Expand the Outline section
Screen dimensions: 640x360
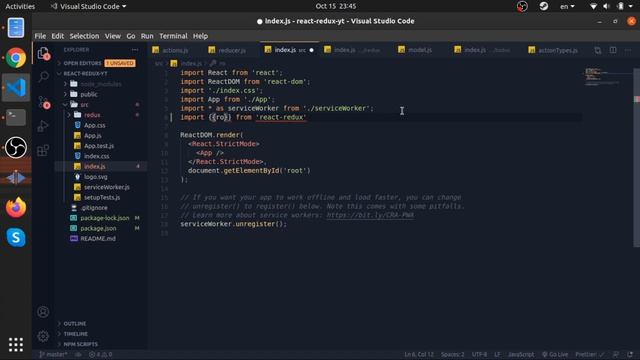(x=75, y=324)
